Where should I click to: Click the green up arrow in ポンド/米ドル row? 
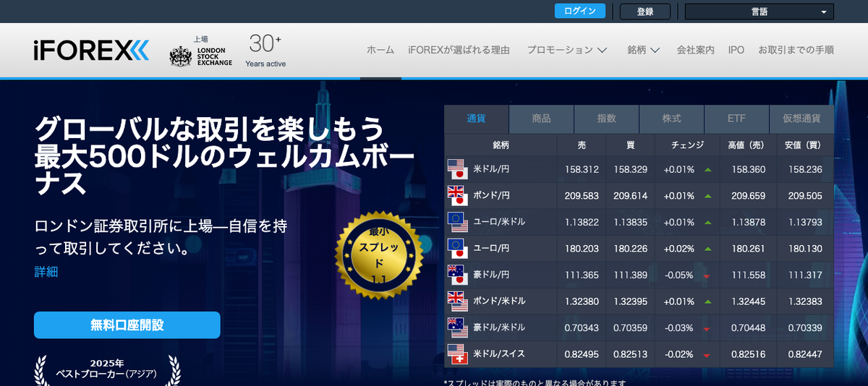pyautogui.click(x=707, y=301)
